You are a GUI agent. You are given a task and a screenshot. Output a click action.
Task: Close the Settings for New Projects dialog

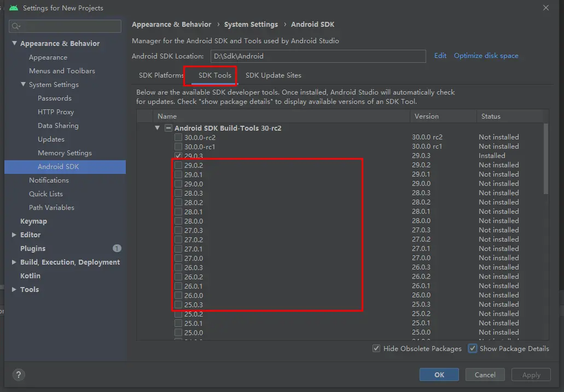point(545,8)
